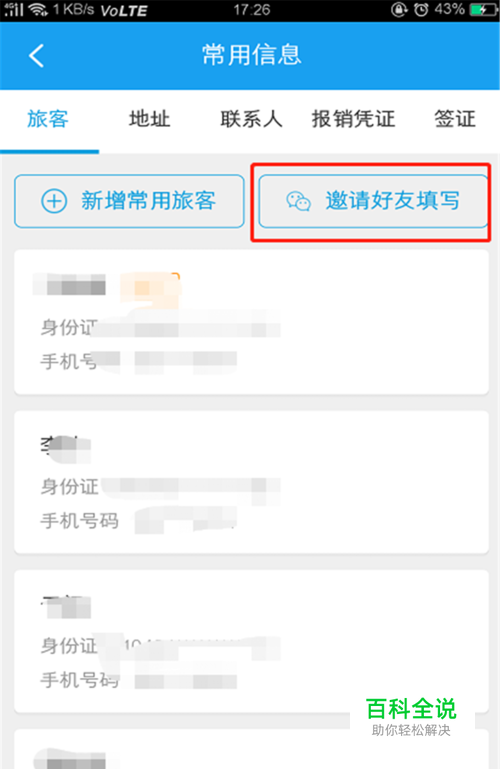Tap the back arrow icon
500x769 pixels.
click(36, 55)
